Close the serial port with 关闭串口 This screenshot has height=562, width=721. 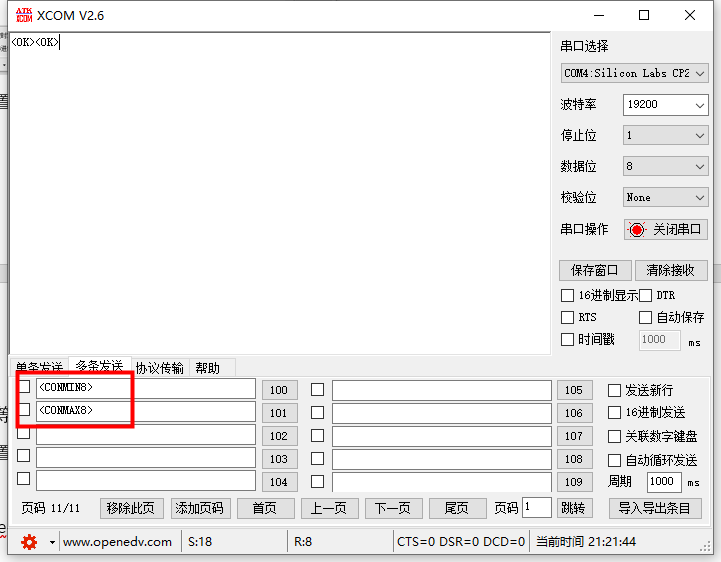click(x=665, y=229)
